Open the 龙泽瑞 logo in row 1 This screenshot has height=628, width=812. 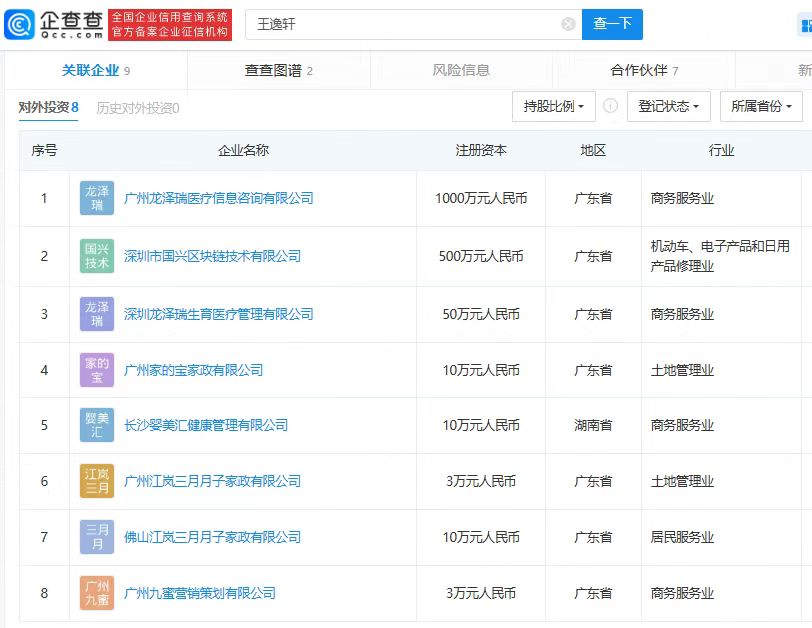click(x=97, y=198)
